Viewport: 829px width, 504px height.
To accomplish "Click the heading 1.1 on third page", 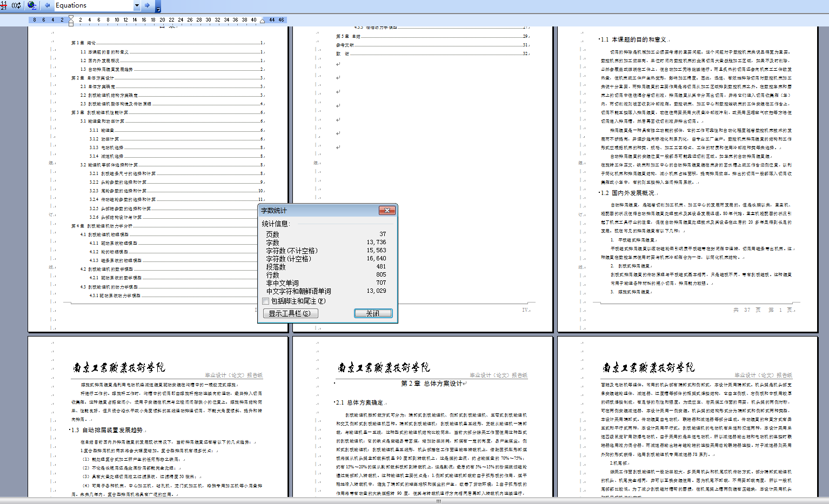I will pyautogui.click(x=633, y=39).
